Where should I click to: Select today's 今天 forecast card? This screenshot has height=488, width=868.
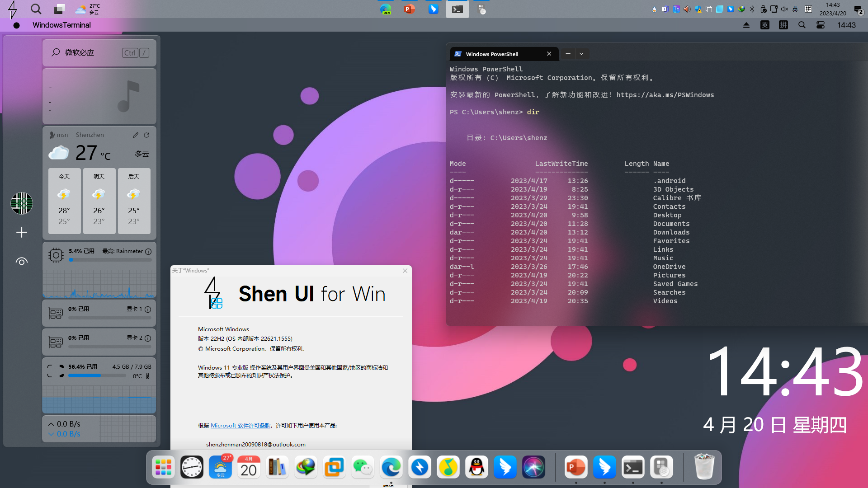click(x=65, y=201)
